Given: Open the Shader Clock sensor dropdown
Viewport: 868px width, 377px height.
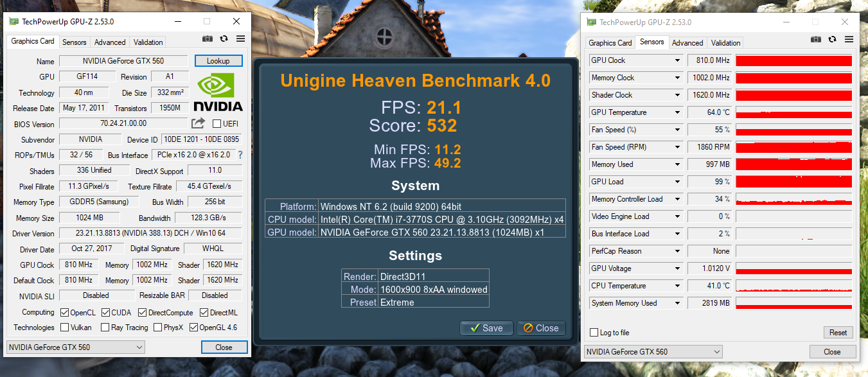Looking at the screenshot, I should coord(677,95).
